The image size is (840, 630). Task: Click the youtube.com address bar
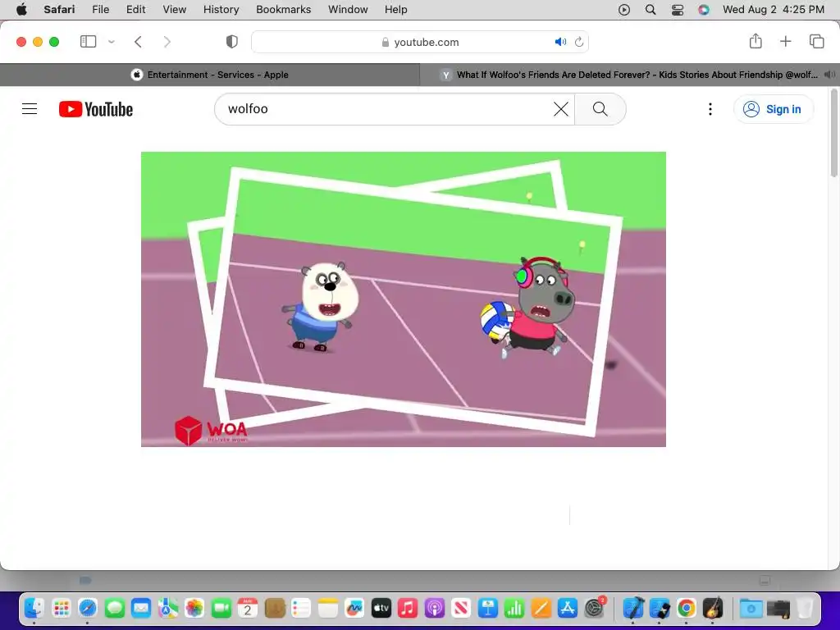(x=420, y=42)
